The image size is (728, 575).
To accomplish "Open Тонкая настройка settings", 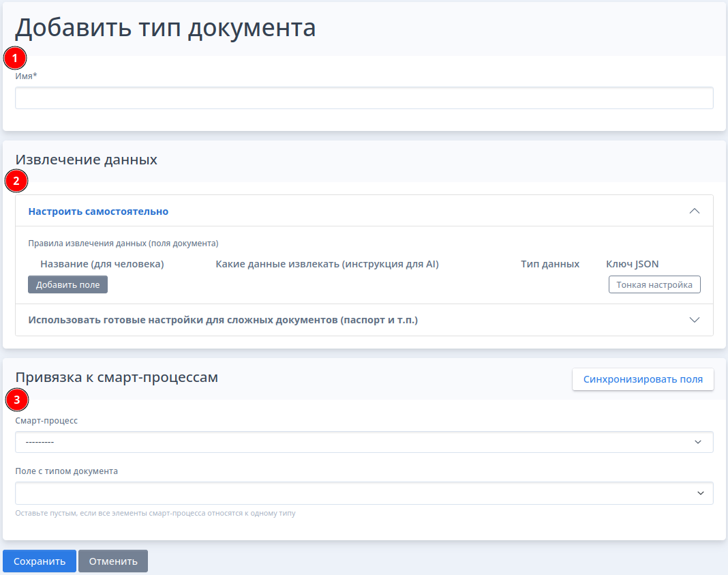I will 654,285.
